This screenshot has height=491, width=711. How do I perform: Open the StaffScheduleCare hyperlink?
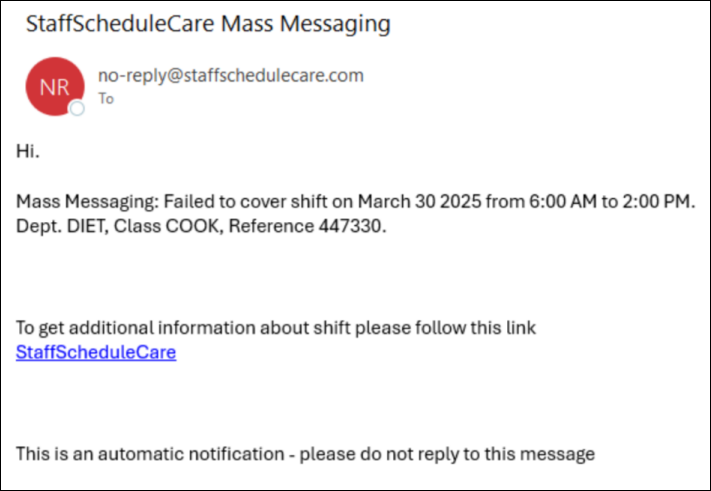point(96,352)
